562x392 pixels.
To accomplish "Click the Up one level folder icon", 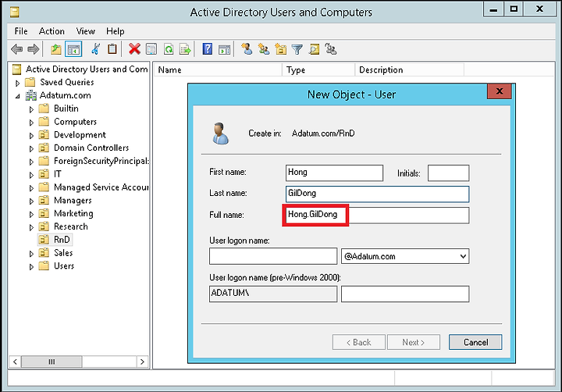I will 56,49.
